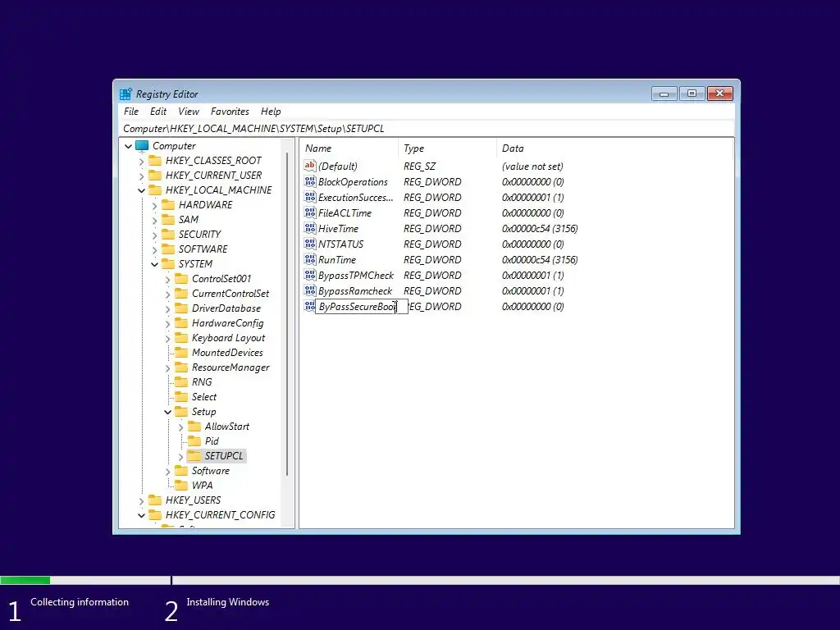
Task: Click the HKEY_CURRENT_USER folder icon
Action: [x=155, y=176]
